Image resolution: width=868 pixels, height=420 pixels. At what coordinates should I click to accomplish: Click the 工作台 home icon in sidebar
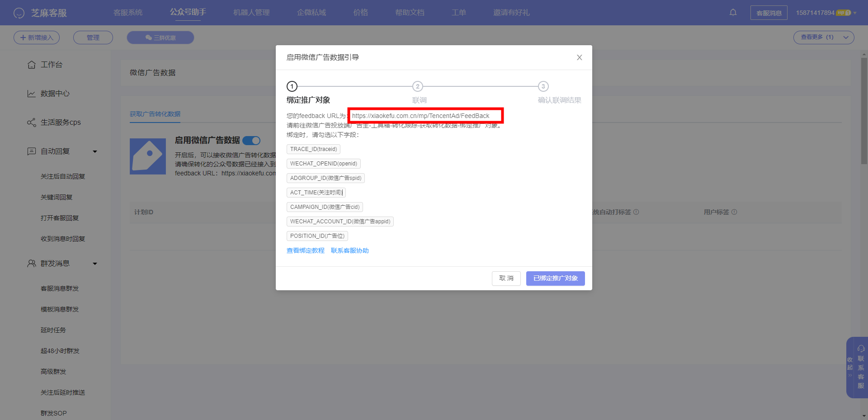tap(32, 65)
